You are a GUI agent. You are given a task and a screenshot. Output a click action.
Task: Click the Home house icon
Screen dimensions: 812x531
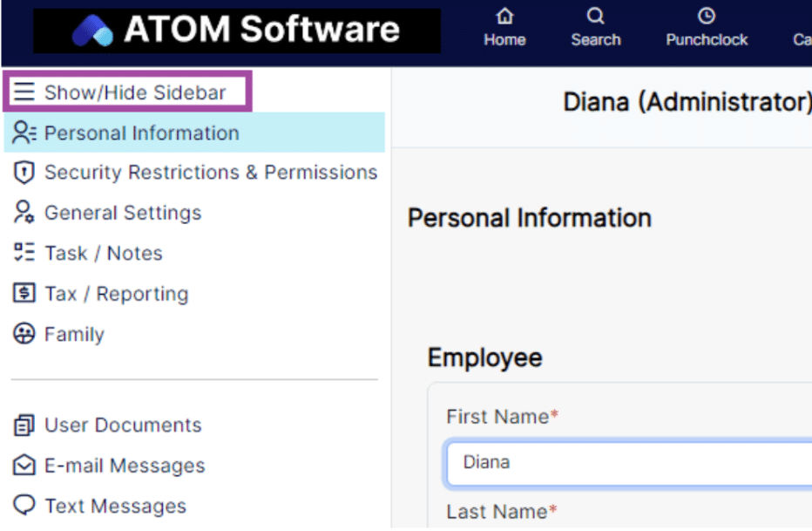(x=504, y=17)
